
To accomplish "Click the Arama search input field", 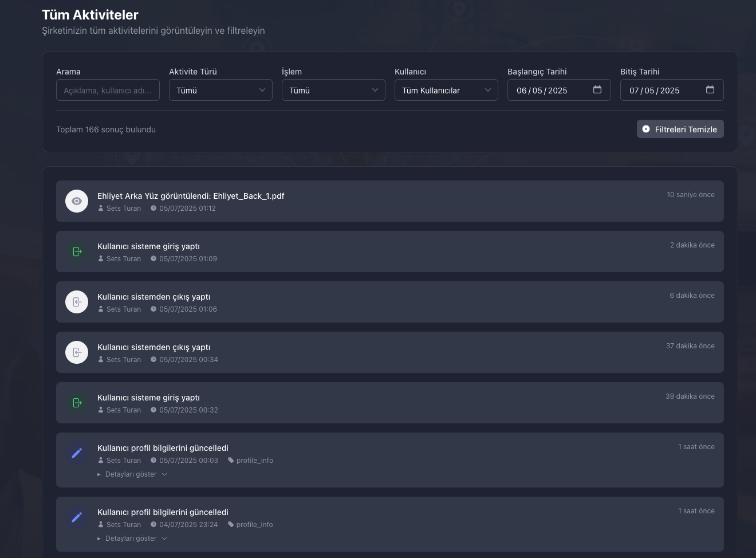I will (108, 90).
